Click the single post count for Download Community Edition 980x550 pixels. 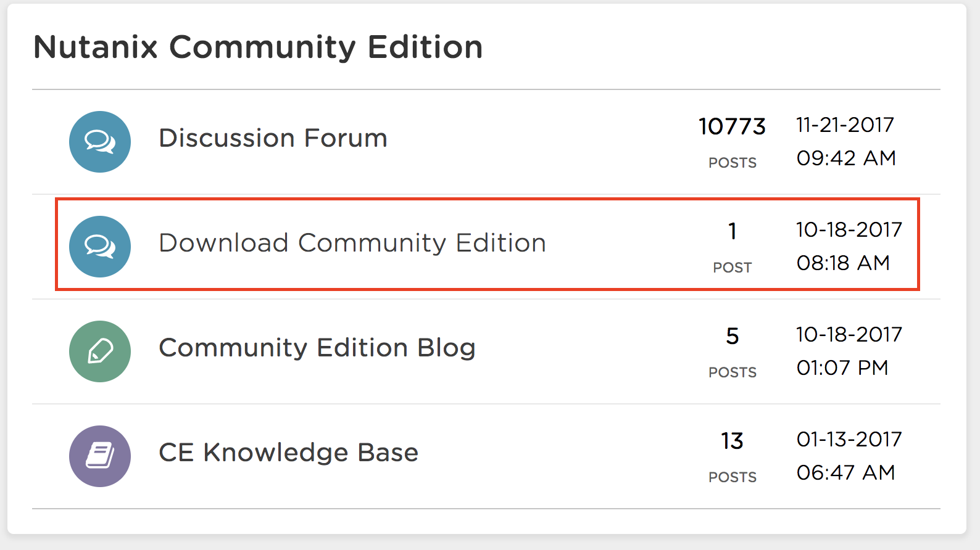point(732,231)
